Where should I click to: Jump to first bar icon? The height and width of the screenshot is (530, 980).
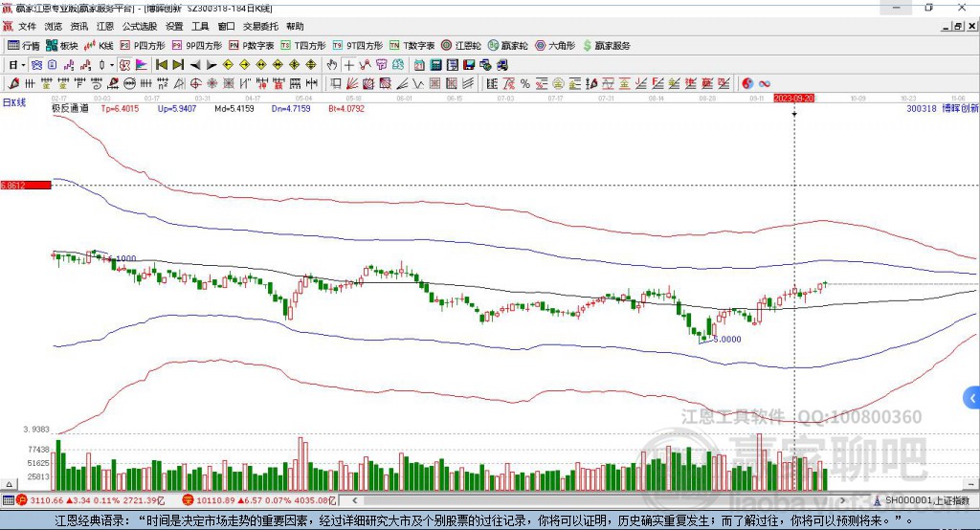click(x=161, y=65)
